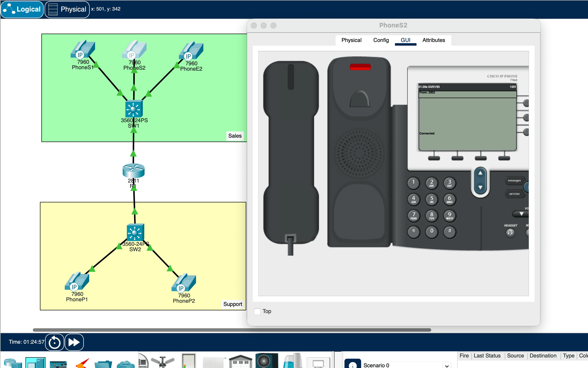Click the second softkey below phone display
The height and width of the screenshot is (368, 588).
(x=457, y=158)
